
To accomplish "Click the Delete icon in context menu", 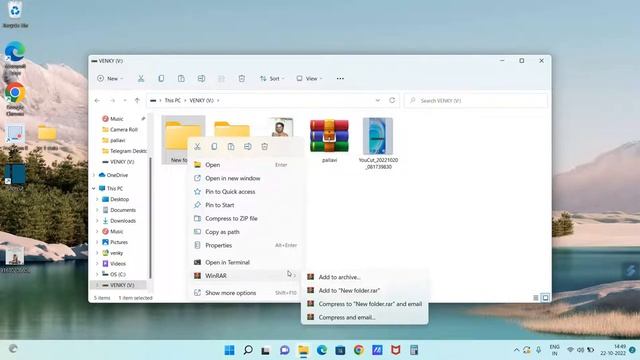I will 264,147.
